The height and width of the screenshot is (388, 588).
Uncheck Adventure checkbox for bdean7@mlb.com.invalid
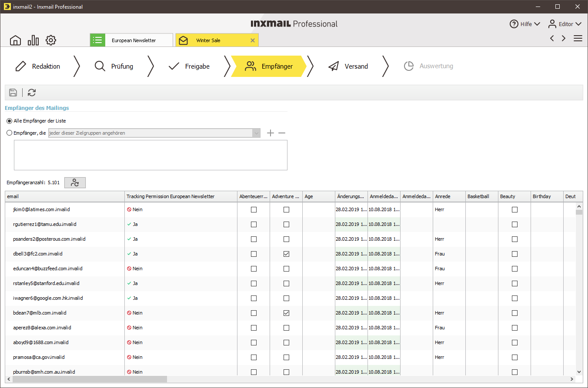[286, 313]
